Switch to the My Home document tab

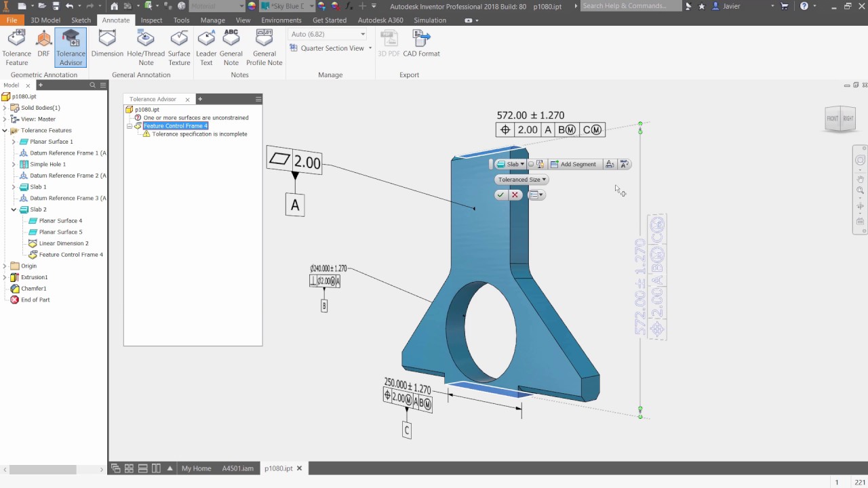pos(196,468)
